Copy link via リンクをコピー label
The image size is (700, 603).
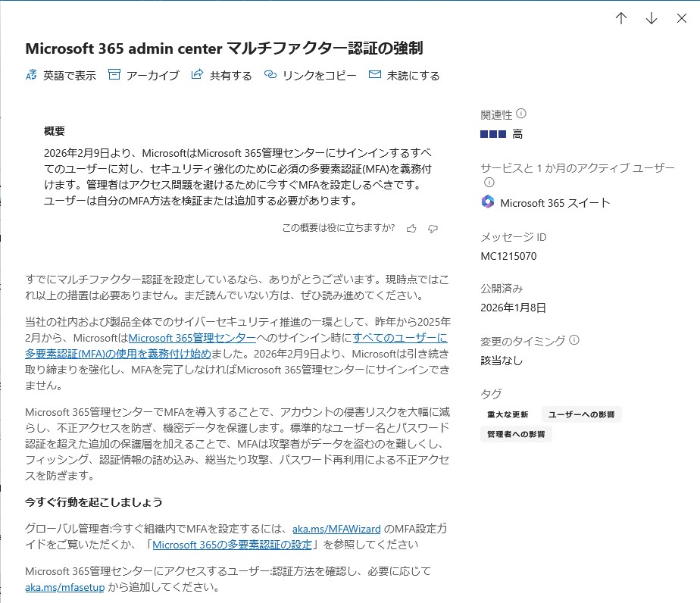click(x=320, y=76)
